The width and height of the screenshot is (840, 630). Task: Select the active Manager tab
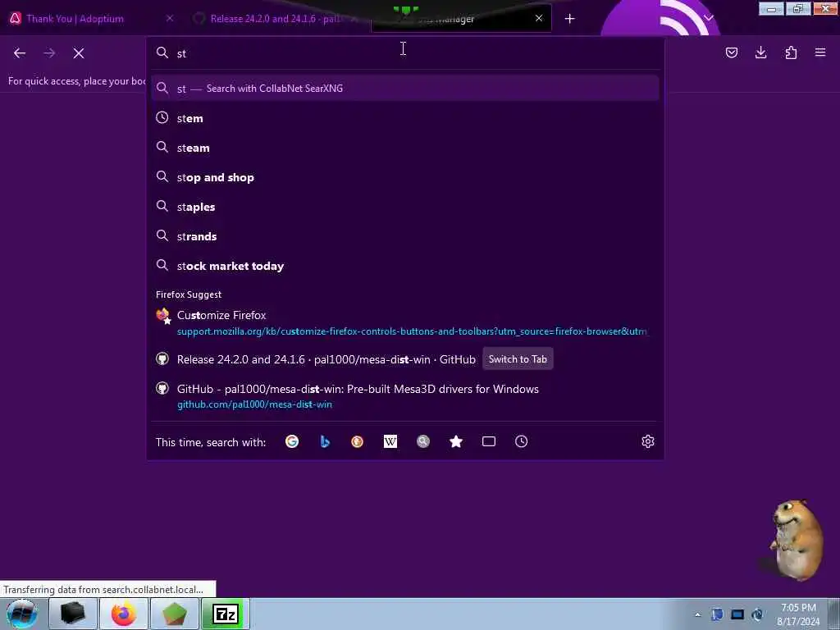click(461, 20)
